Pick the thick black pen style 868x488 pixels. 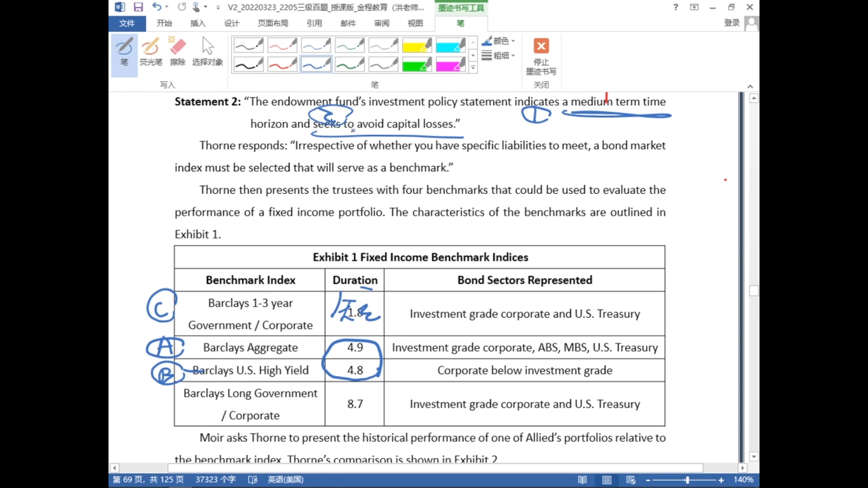pyautogui.click(x=249, y=63)
